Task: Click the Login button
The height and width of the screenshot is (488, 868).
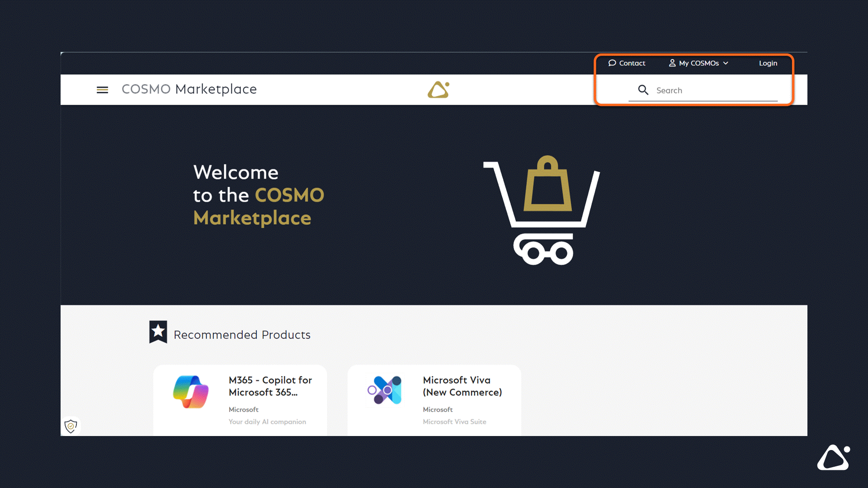Action: tap(768, 63)
